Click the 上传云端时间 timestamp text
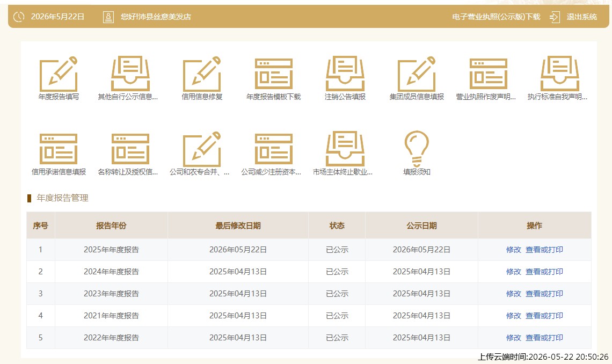Image resolution: width=612 pixels, height=364 pixels. click(543, 357)
